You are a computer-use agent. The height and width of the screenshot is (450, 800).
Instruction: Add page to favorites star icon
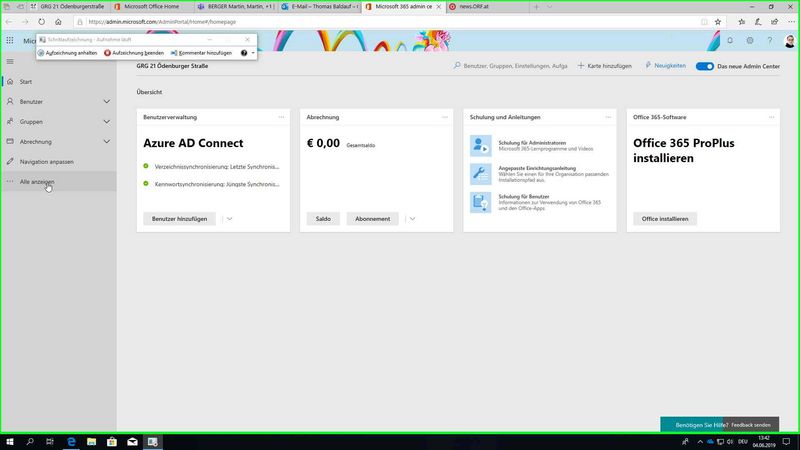click(718, 22)
